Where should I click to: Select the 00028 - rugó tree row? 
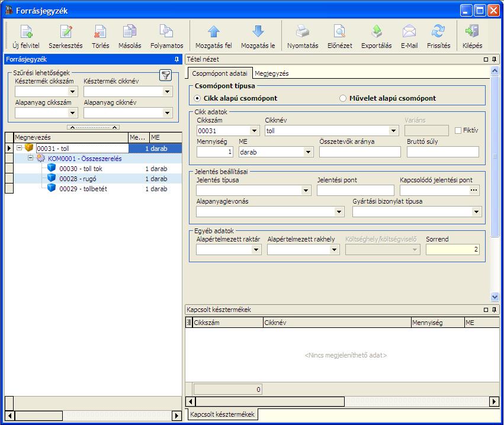pos(98,179)
